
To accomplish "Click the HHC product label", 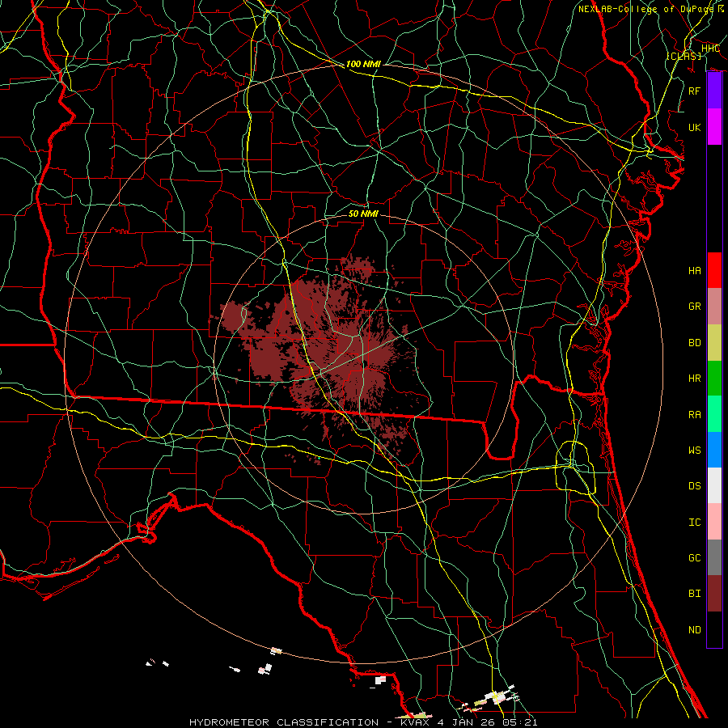I will point(710,49).
